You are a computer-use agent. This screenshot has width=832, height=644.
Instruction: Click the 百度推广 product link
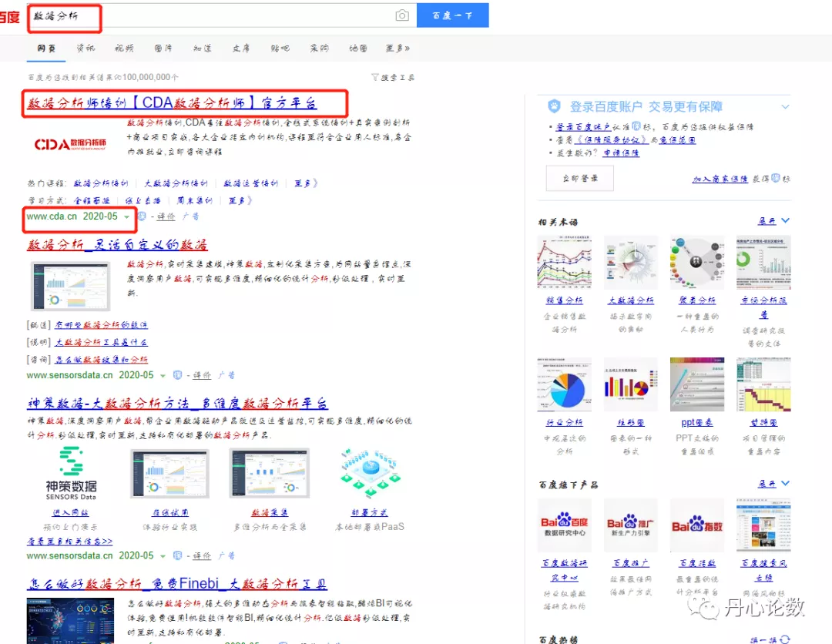pyautogui.click(x=630, y=563)
